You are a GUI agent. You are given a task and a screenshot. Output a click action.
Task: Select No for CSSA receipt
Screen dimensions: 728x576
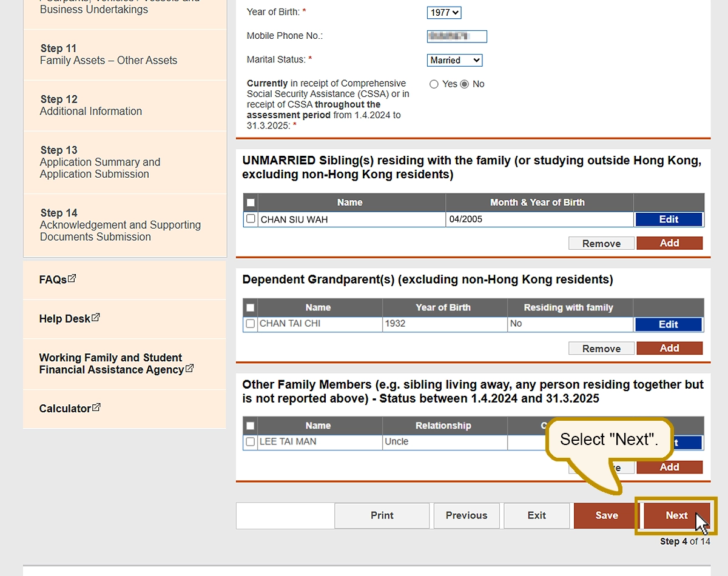(x=465, y=84)
